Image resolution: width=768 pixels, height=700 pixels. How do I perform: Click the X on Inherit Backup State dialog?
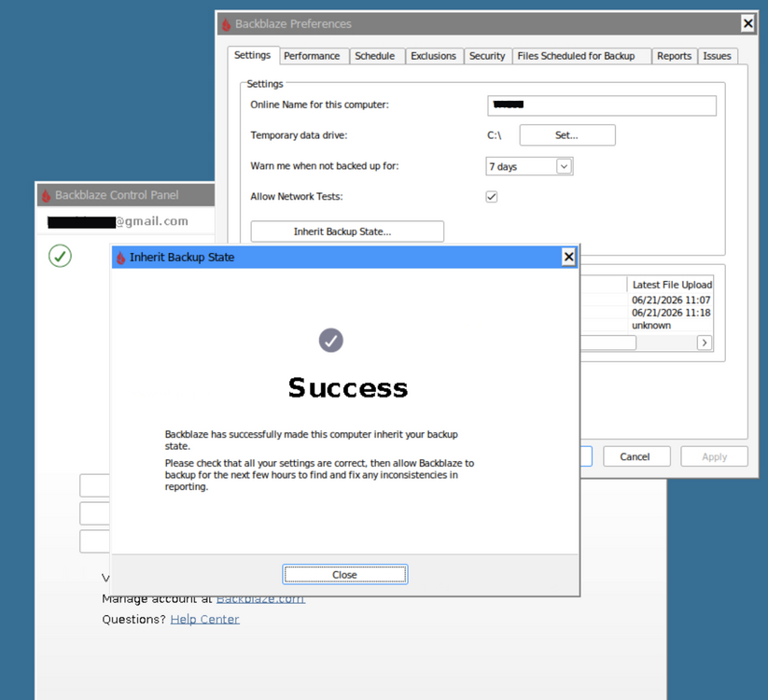point(568,257)
